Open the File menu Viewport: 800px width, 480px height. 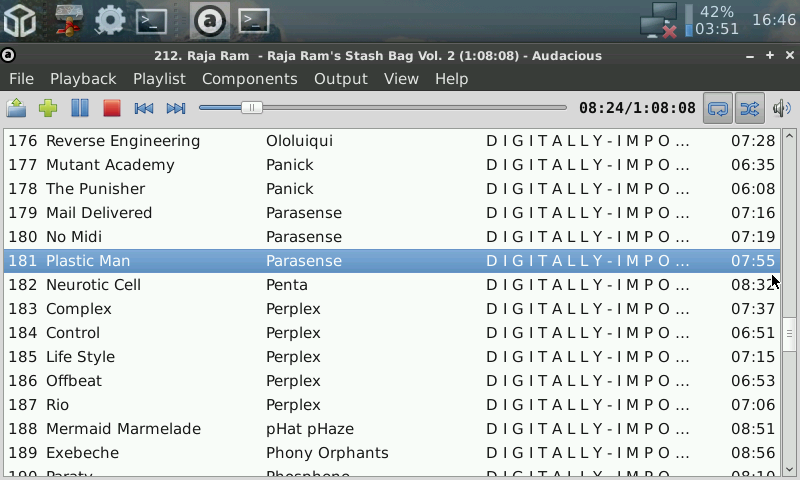pyautogui.click(x=21, y=79)
